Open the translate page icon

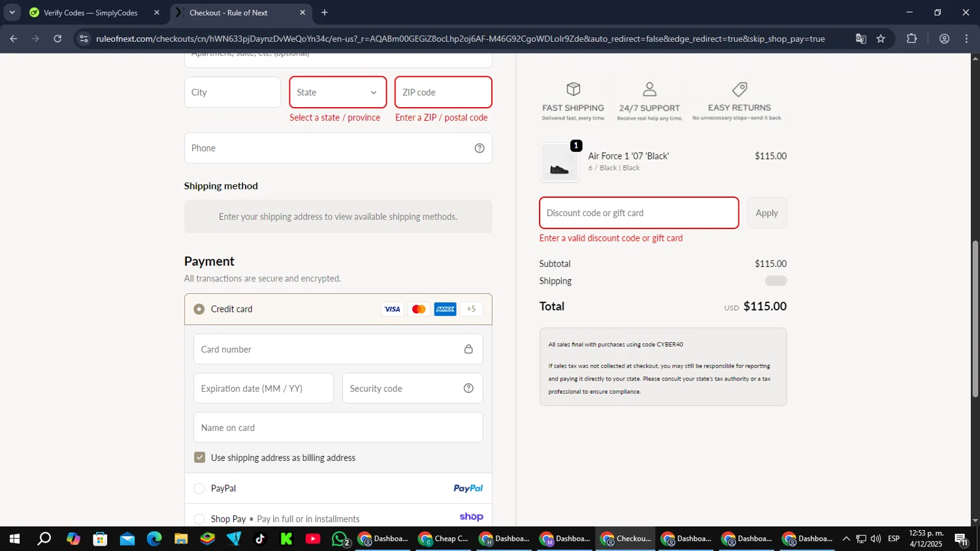[860, 39]
